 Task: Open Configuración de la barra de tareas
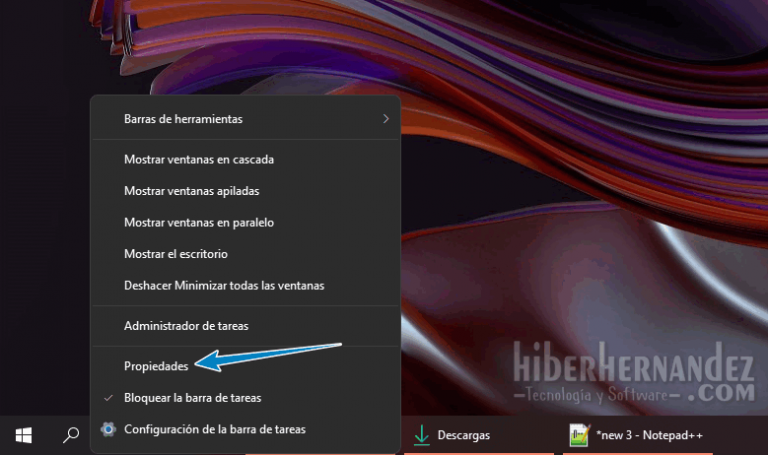pyautogui.click(x=215, y=429)
